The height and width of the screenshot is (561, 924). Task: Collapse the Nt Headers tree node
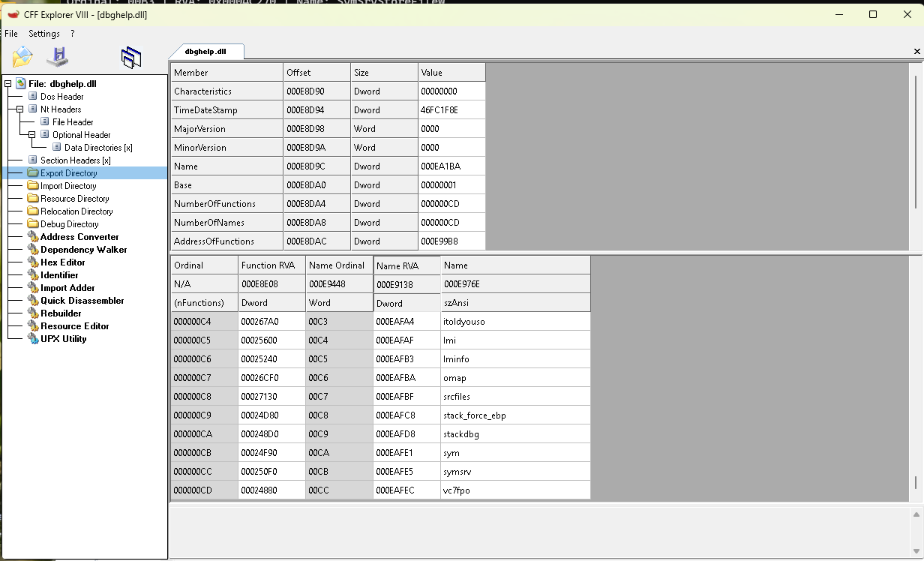(20, 109)
